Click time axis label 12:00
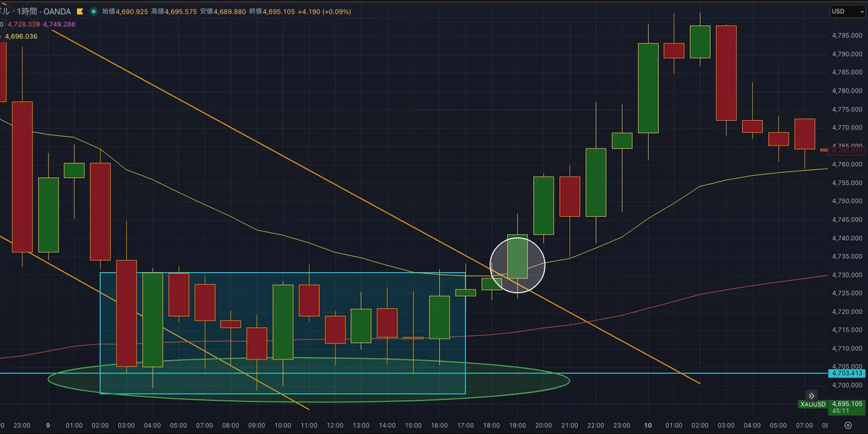This screenshot has width=868, height=434. coord(335,425)
